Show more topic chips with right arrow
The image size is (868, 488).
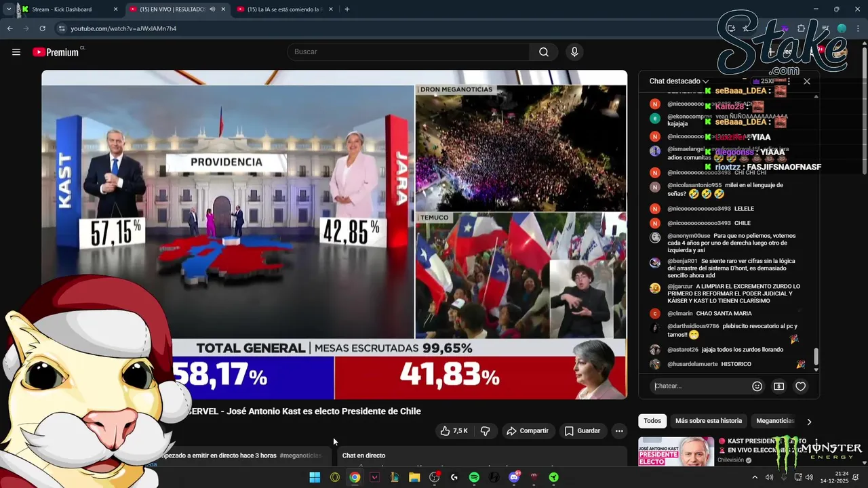pos(808,422)
